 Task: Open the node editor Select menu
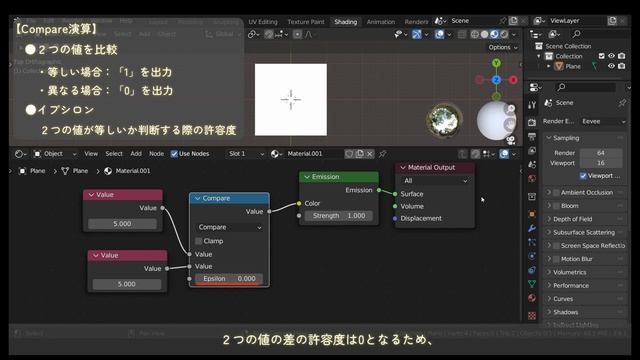[x=114, y=154]
